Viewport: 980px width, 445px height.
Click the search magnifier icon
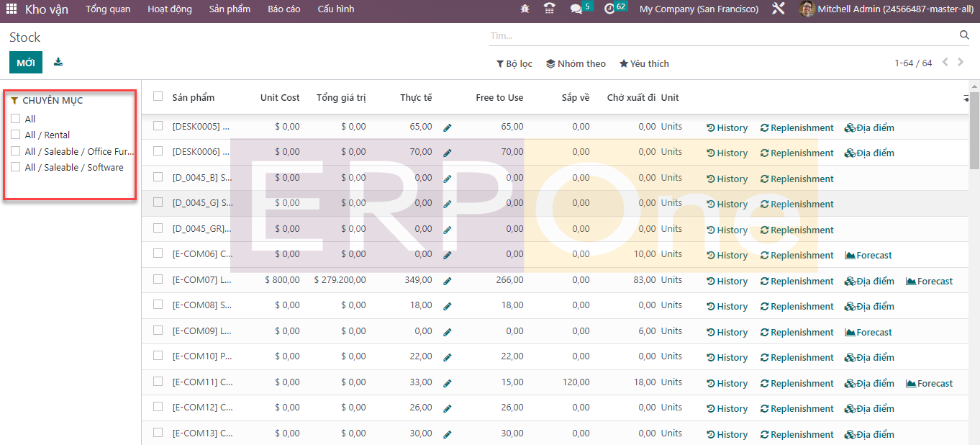pos(964,35)
